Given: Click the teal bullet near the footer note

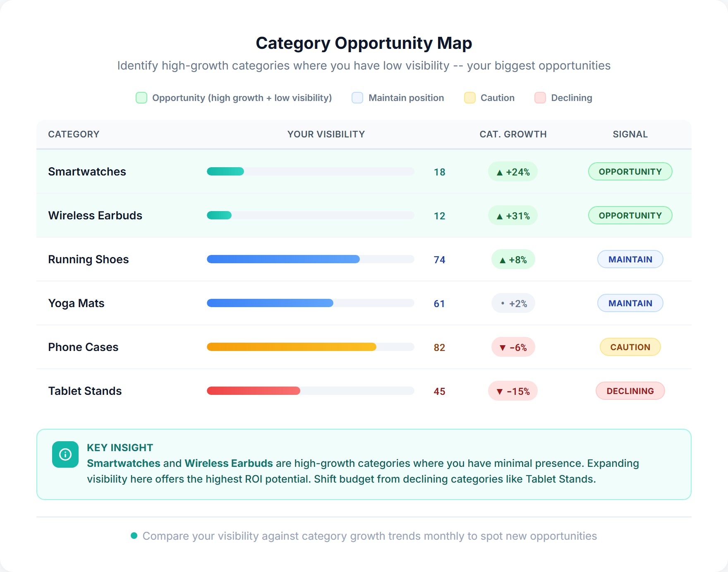Looking at the screenshot, I should coord(133,536).
